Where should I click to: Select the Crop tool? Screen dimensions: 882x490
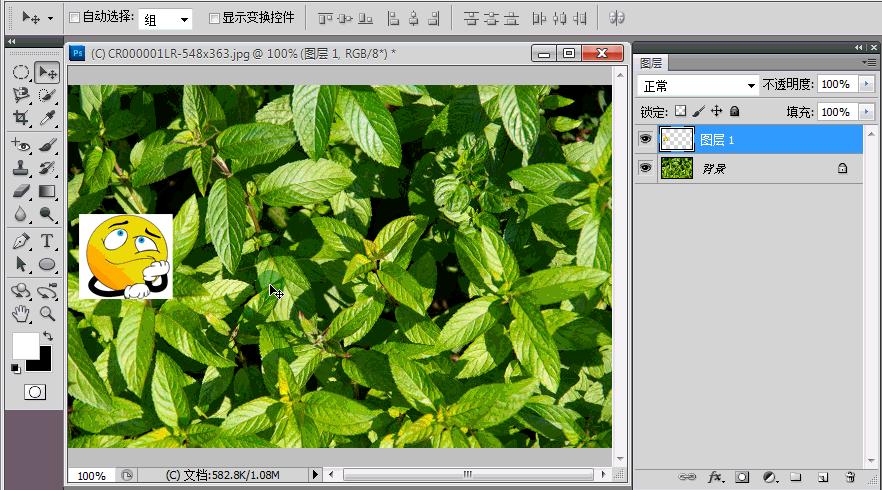pyautogui.click(x=21, y=118)
